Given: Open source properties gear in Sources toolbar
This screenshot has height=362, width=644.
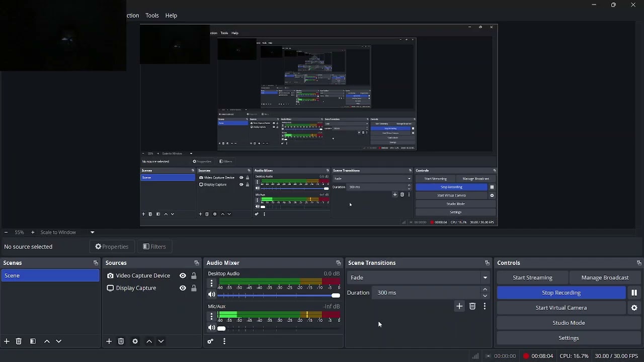Looking at the screenshot, I should point(135,341).
